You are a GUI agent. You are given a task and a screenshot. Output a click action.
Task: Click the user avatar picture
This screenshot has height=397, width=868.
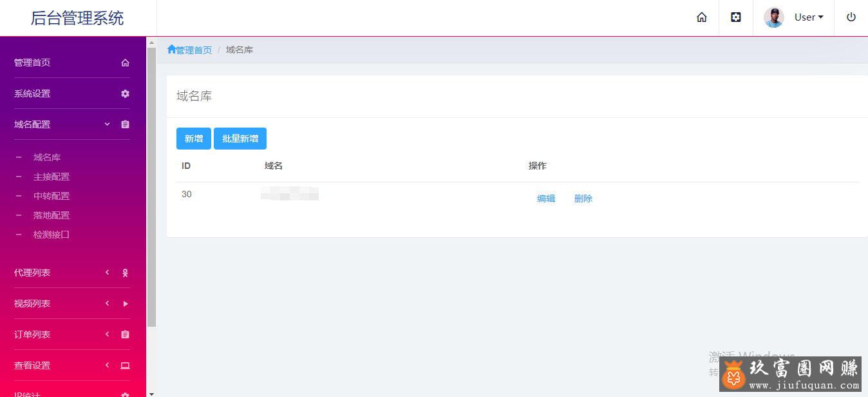[x=774, y=17]
